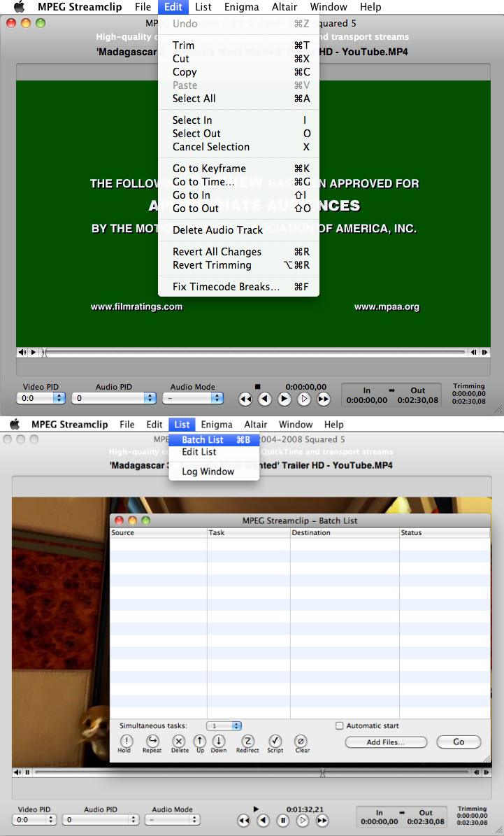Delete the selected batch task
This screenshot has width=504, height=836.
click(179, 741)
